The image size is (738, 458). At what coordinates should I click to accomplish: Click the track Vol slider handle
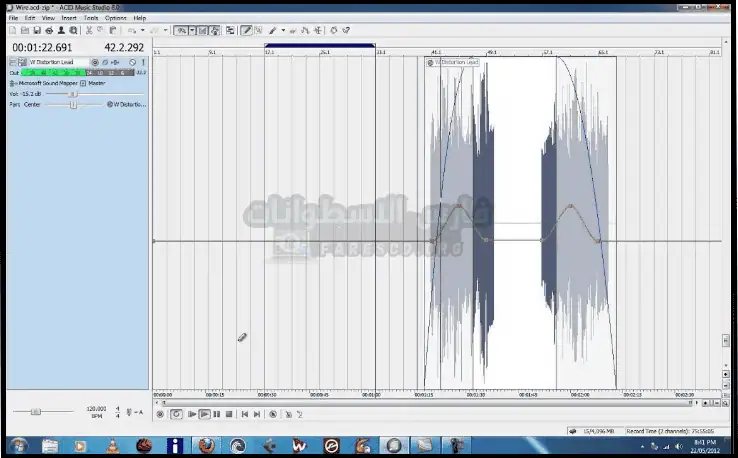(73, 94)
